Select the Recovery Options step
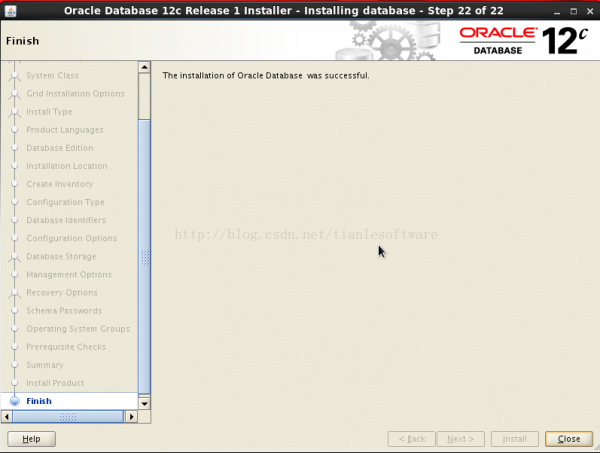 (62, 293)
